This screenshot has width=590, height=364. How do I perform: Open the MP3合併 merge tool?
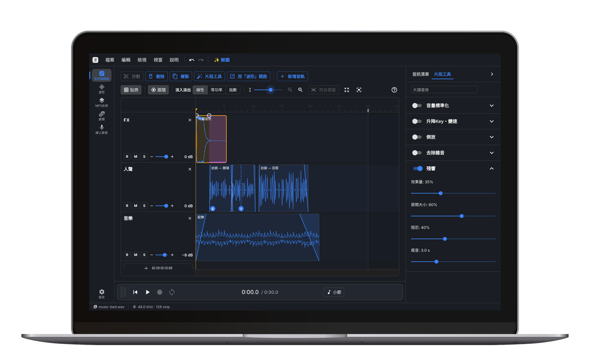point(102,102)
